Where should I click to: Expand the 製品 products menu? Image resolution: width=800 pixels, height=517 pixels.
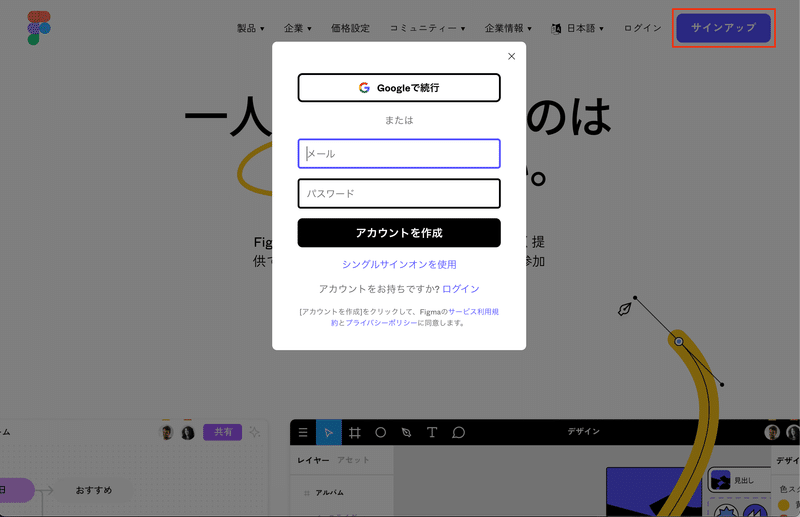click(x=251, y=28)
